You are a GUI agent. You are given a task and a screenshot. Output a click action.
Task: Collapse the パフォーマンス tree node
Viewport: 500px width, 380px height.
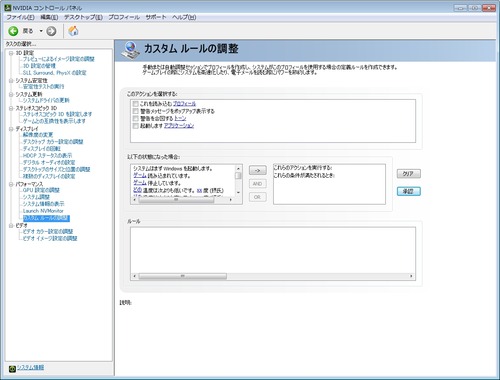11,184
